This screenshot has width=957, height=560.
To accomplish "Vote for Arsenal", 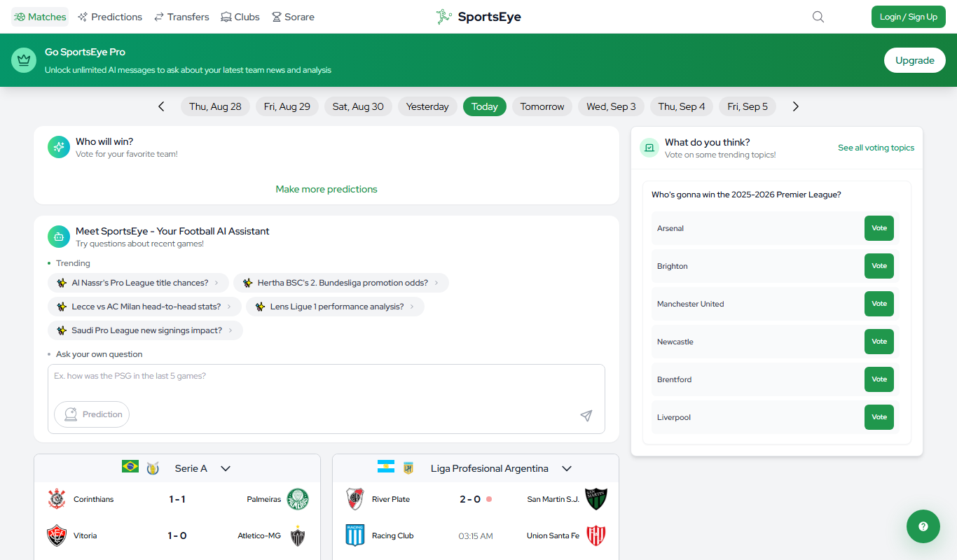I will tap(879, 228).
